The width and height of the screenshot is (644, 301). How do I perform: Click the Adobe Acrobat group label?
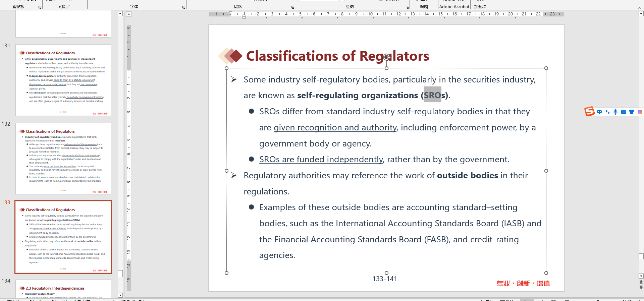pos(454,7)
